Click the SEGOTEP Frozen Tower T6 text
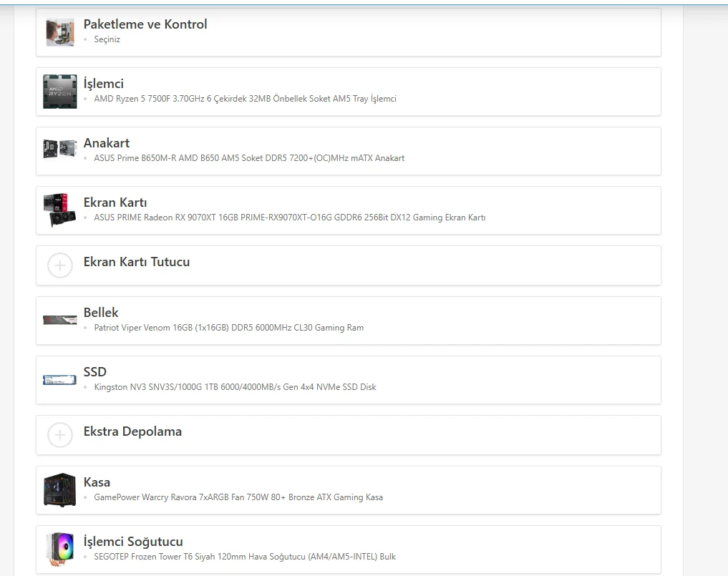 pyautogui.click(x=245, y=557)
